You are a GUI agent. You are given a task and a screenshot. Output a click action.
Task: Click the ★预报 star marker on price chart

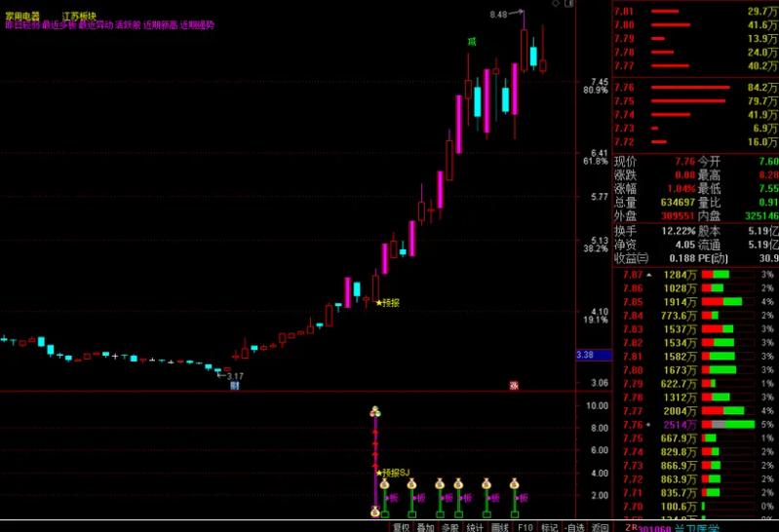point(387,303)
